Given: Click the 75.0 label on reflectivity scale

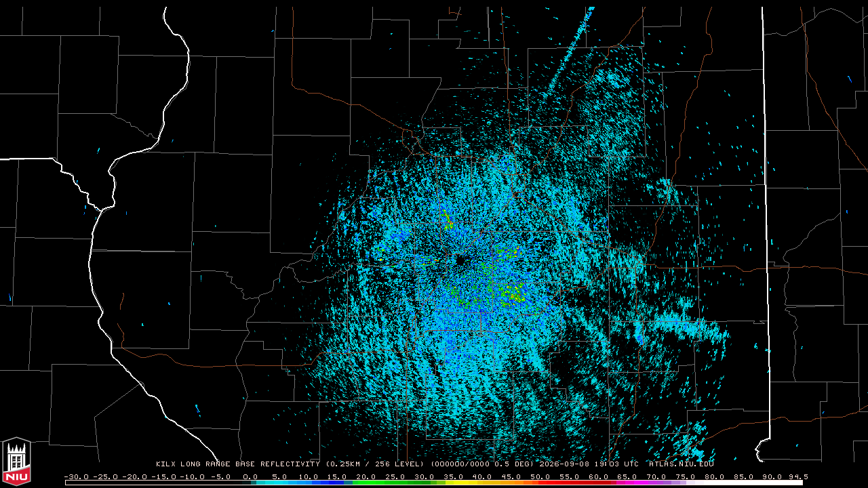Looking at the screenshot, I should point(685,476).
